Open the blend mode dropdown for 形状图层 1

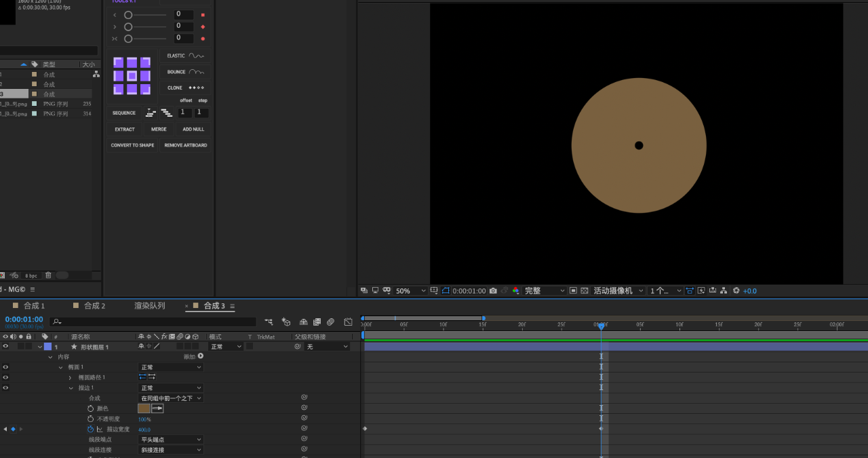pos(226,347)
